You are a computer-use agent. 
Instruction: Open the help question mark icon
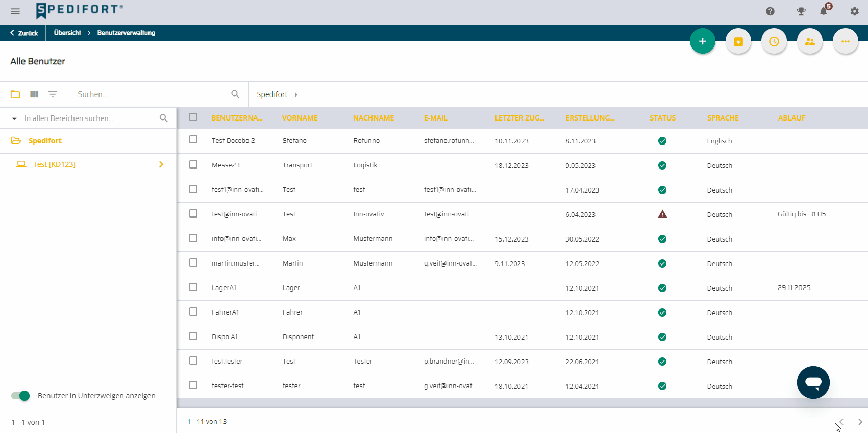[771, 11]
